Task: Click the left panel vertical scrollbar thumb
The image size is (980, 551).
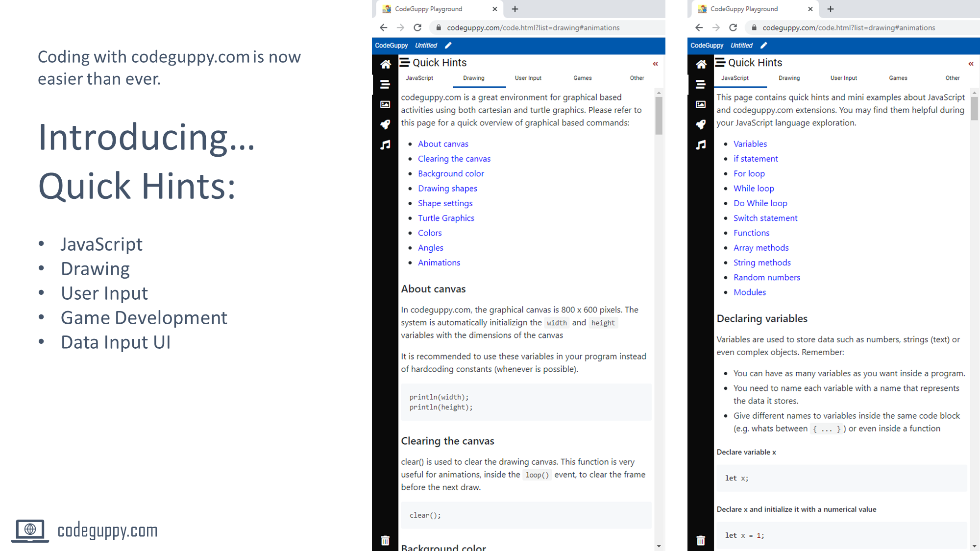Action: (x=659, y=116)
